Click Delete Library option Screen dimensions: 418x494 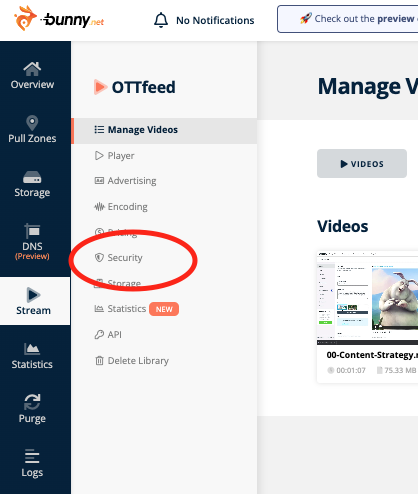[x=132, y=361]
